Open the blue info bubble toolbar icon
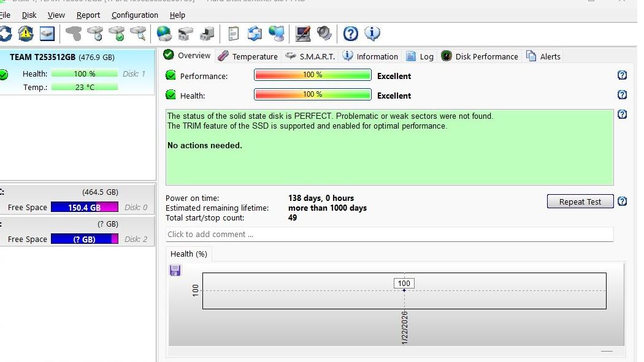 372,33
